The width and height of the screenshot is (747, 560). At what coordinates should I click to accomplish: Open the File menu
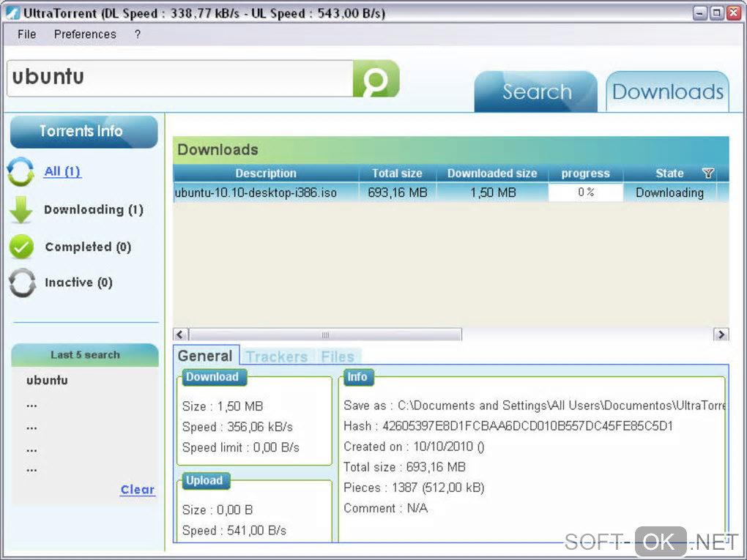(x=26, y=34)
